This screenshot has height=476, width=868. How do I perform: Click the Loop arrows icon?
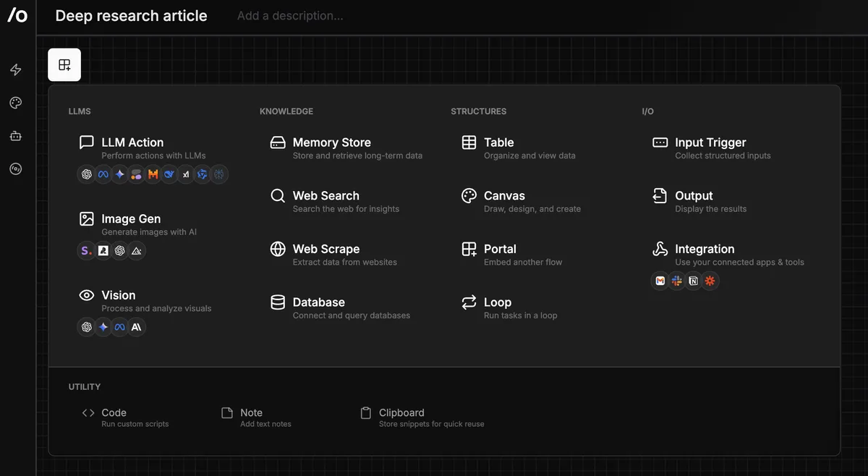(x=469, y=302)
